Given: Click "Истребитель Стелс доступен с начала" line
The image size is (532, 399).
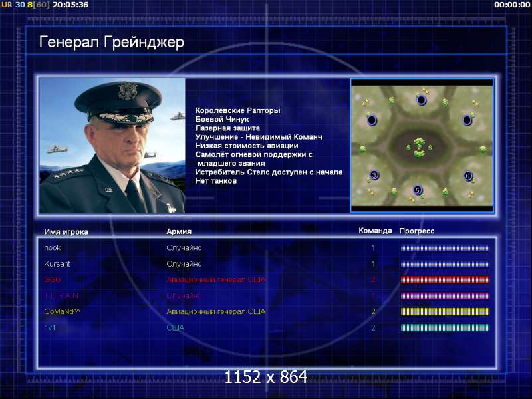Looking at the screenshot, I should coord(269,172).
